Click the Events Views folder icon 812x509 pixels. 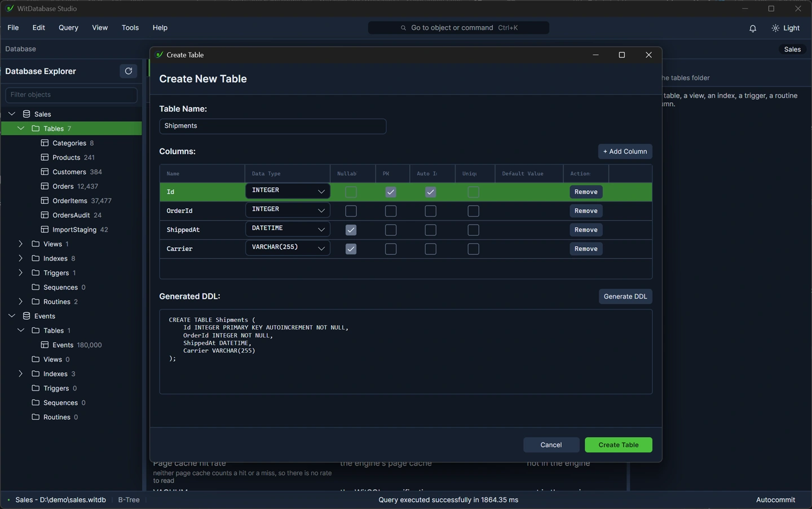(36, 359)
